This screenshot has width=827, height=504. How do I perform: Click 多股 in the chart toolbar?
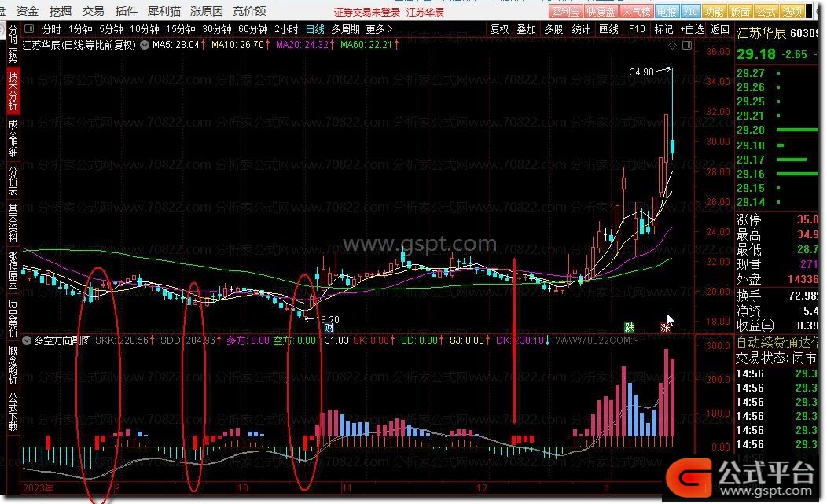[x=553, y=29]
